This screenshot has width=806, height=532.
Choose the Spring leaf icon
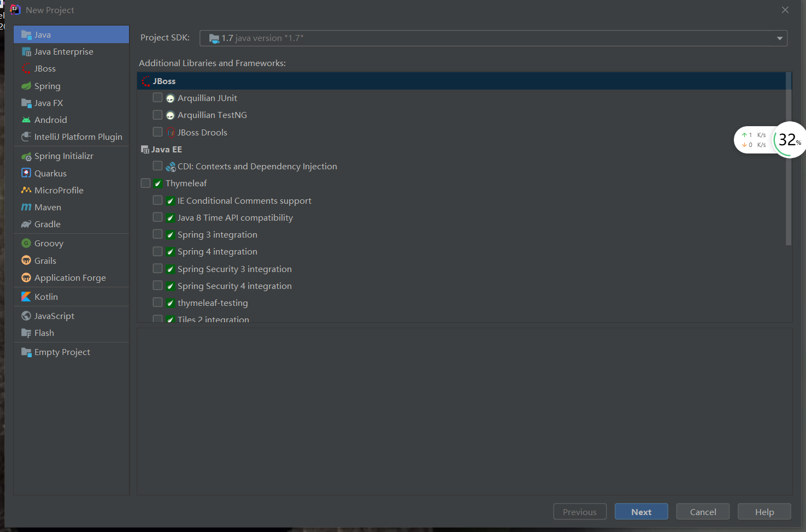pyautogui.click(x=26, y=86)
